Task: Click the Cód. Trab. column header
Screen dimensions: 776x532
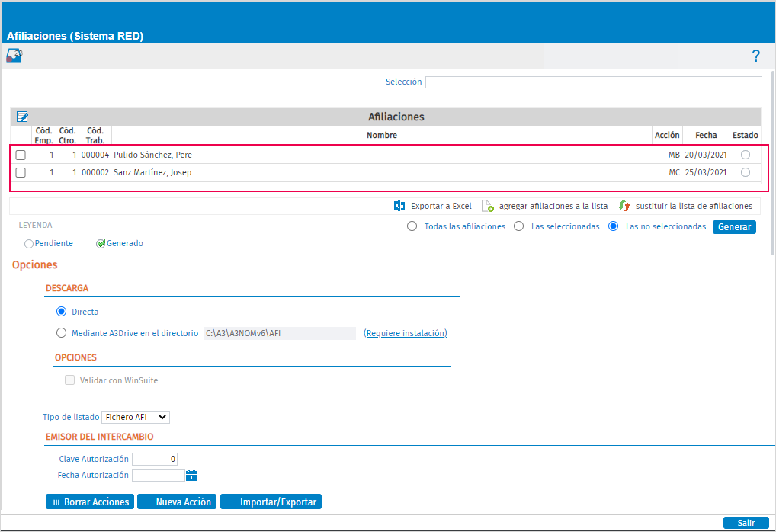Action: 95,135
